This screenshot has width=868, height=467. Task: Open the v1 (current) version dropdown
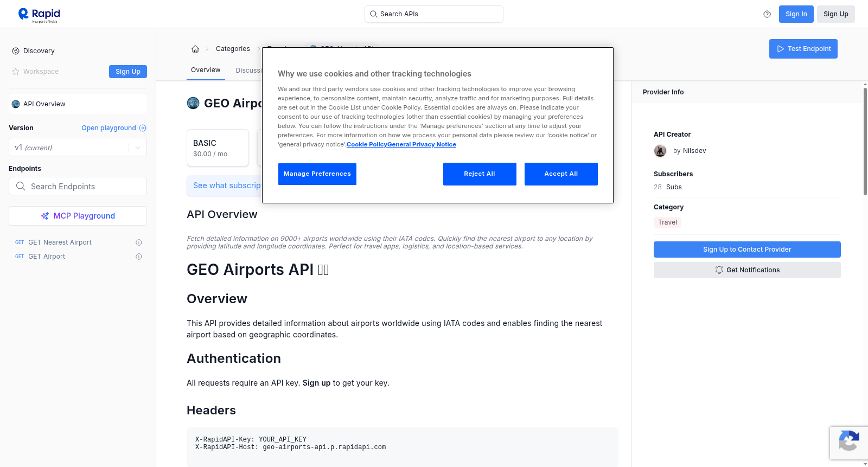[x=78, y=148]
